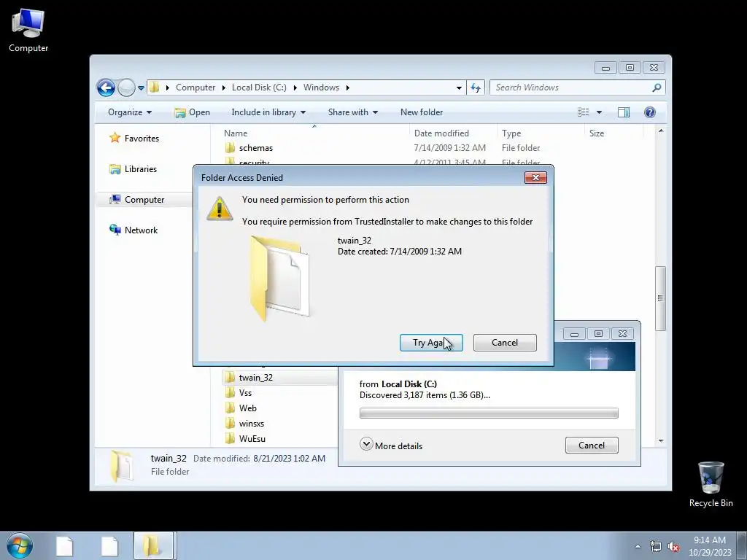Screen dimensions: 747x560
Task: Sort by Size column header
Action: tap(597, 133)
